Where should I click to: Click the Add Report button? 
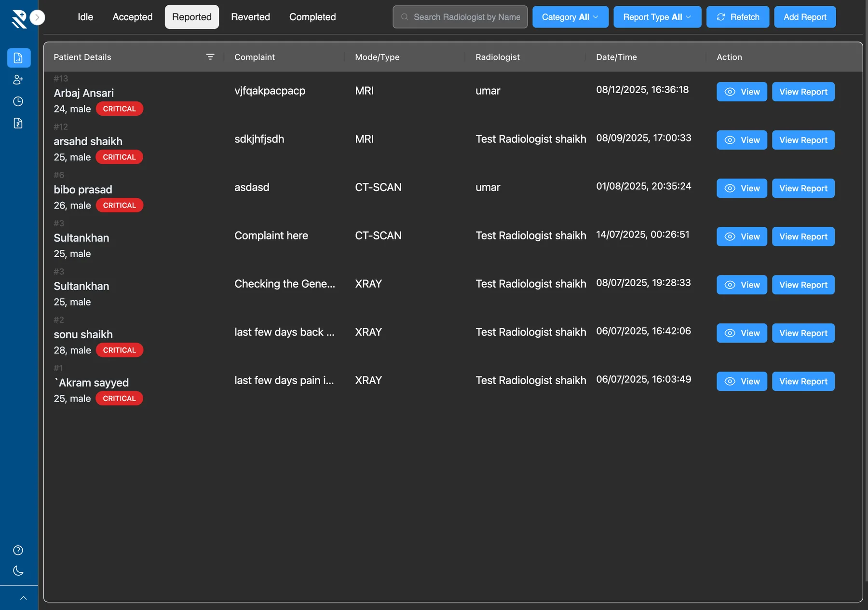click(805, 17)
